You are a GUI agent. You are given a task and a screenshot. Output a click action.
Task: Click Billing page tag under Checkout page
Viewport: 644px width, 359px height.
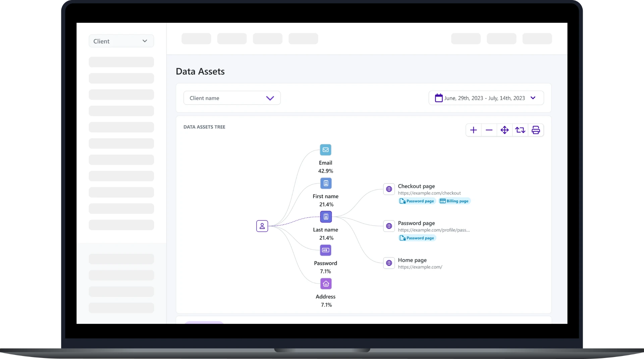tap(454, 201)
